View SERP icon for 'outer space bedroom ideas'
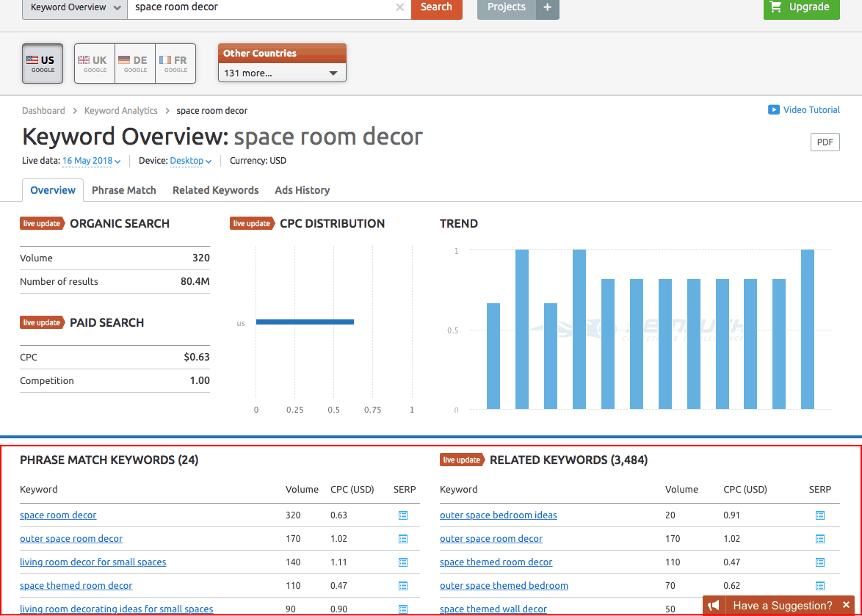The image size is (862, 616). [x=819, y=515]
